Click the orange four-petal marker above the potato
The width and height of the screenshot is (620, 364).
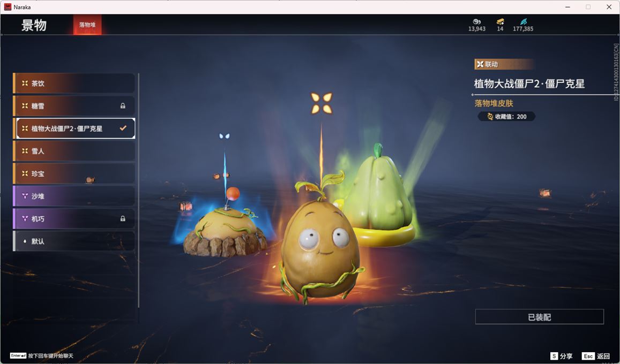pos(322,103)
